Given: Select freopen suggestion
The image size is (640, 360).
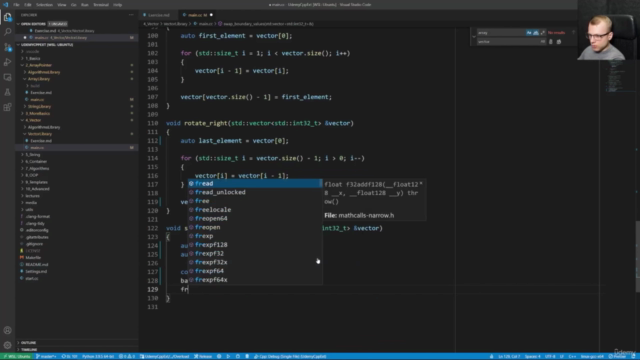Looking at the screenshot, I should point(255,227).
